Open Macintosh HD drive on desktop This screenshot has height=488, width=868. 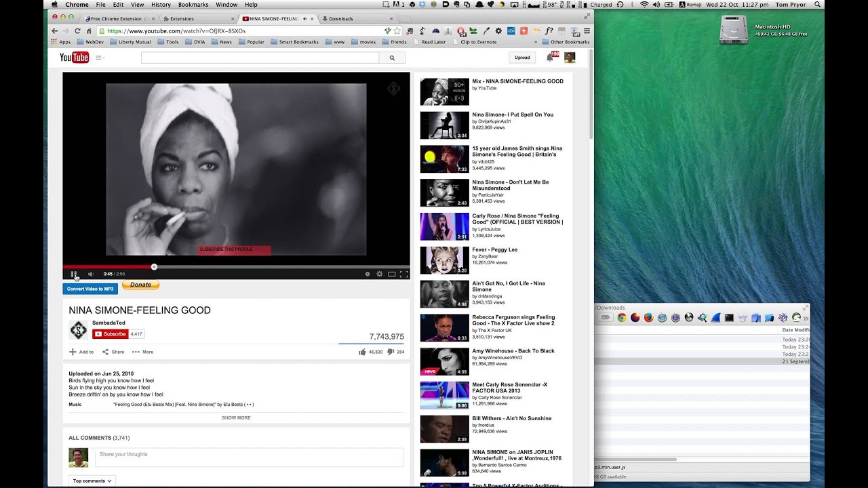pos(734,28)
